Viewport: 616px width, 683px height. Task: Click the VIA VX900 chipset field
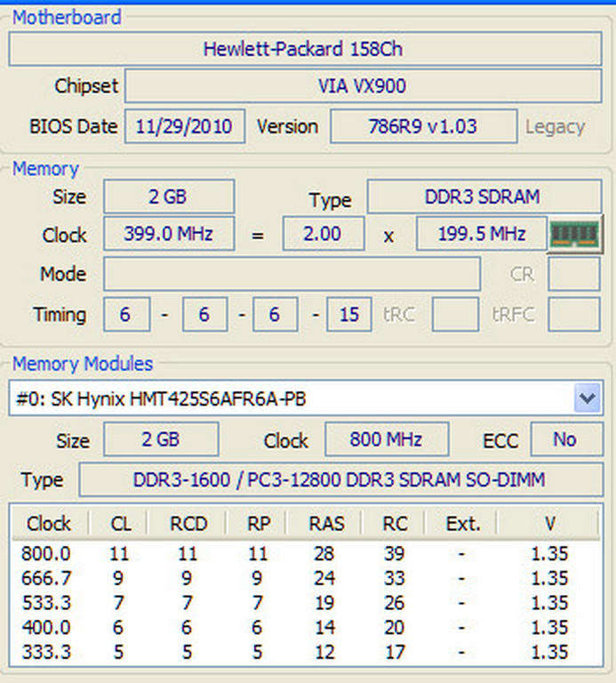(x=363, y=85)
